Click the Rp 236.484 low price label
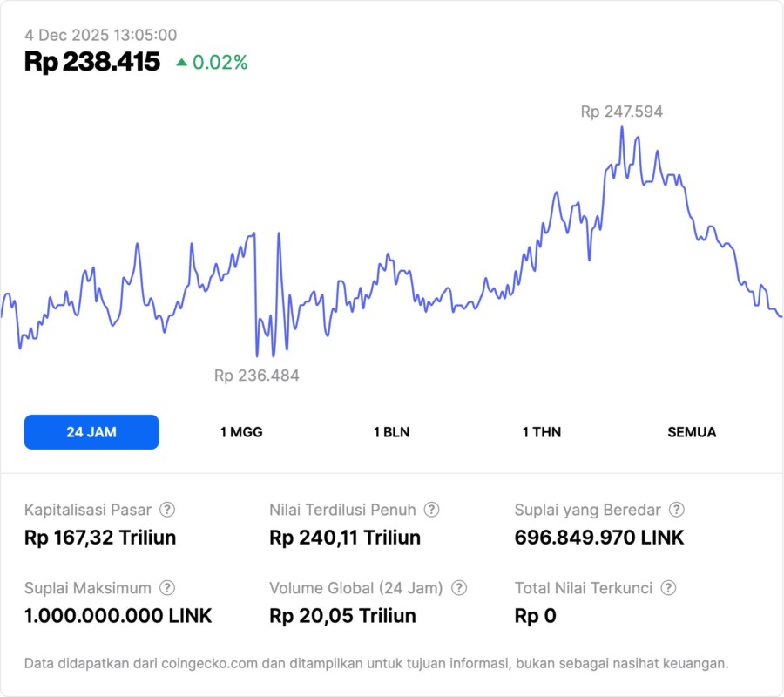784x697 pixels. [x=256, y=376]
